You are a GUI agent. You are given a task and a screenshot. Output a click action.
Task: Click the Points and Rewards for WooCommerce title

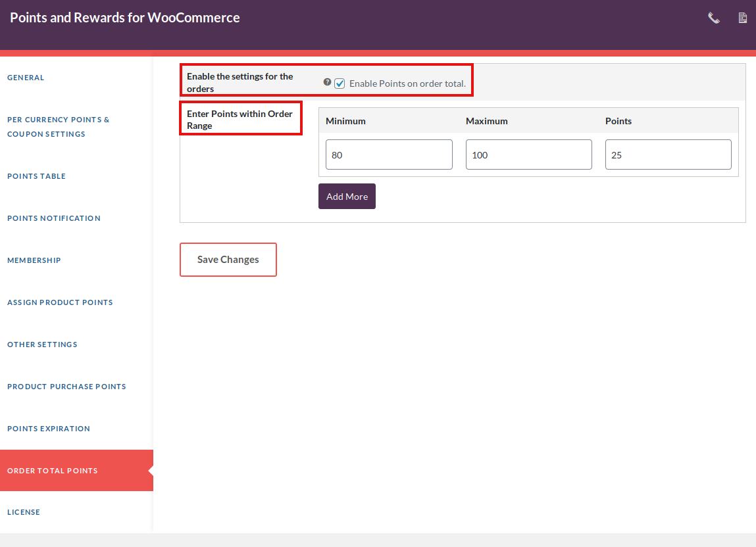[125, 18]
